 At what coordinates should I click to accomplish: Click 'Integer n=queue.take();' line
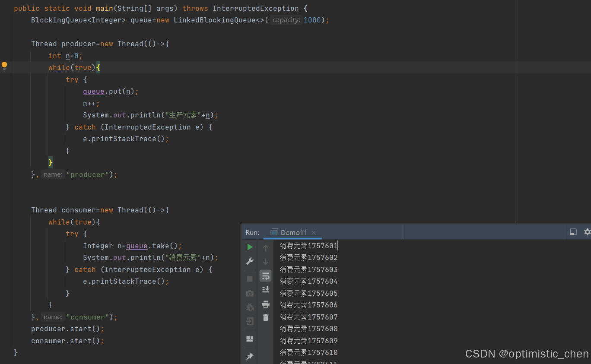click(x=133, y=246)
